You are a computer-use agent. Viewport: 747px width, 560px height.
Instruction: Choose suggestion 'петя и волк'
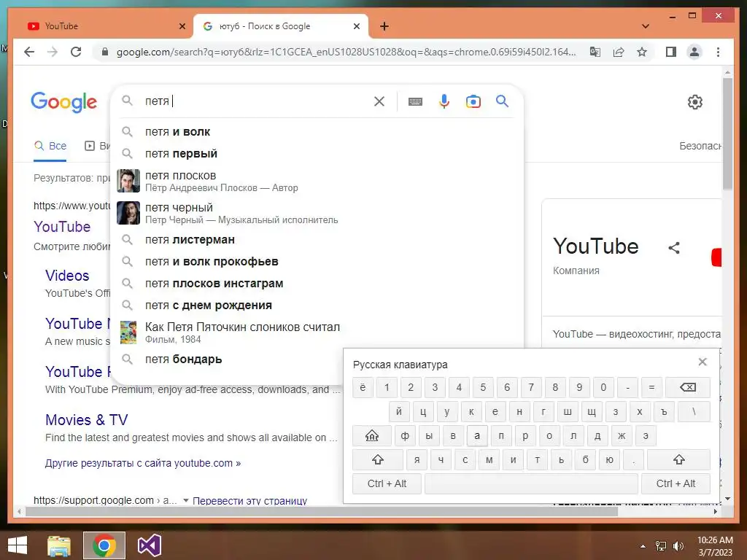(x=317, y=132)
